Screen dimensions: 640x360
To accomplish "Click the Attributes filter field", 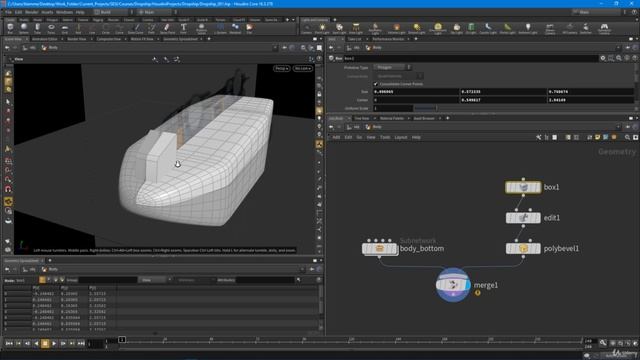I will click(265, 280).
